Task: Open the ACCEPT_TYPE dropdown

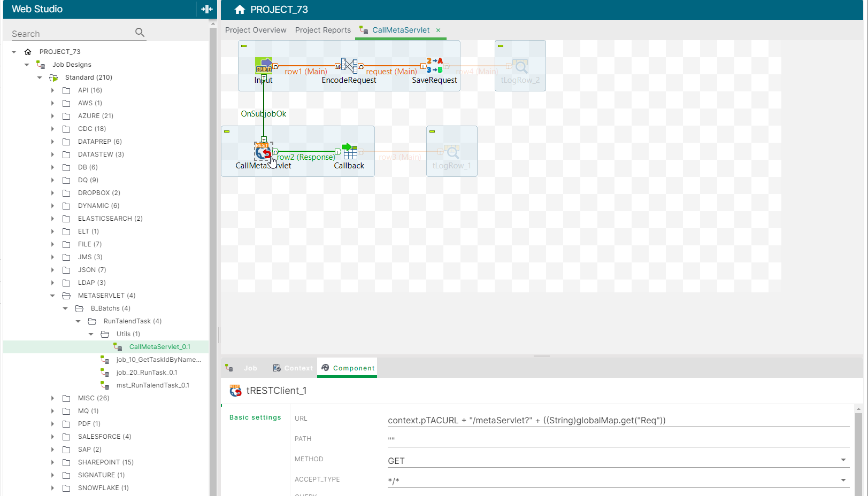Action: coord(842,480)
